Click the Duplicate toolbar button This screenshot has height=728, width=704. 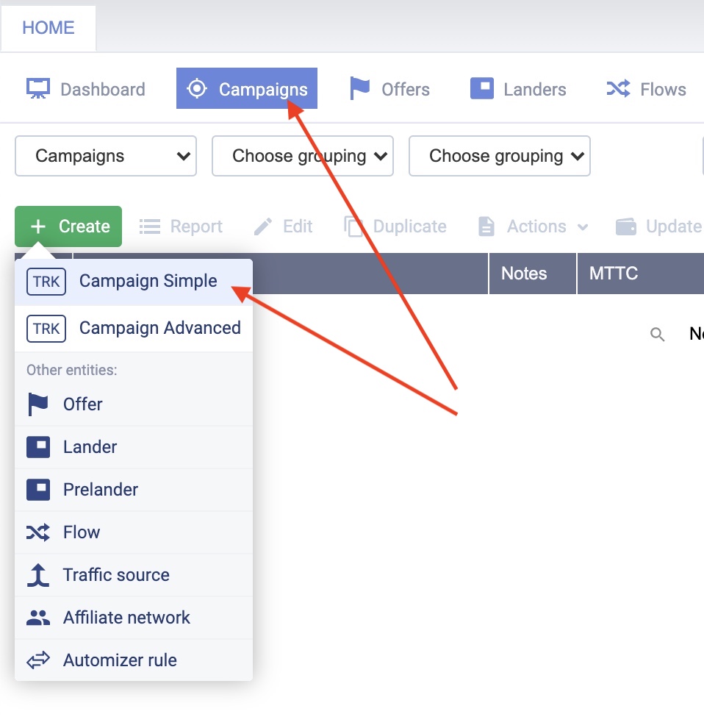[x=395, y=226]
